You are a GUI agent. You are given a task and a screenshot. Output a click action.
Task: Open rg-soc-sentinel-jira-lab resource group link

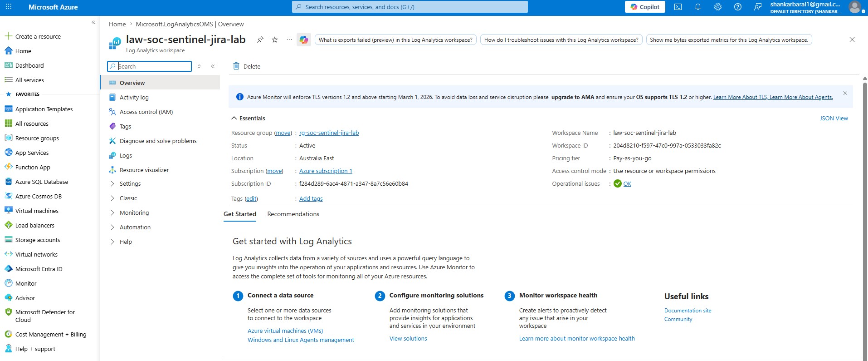pos(329,133)
